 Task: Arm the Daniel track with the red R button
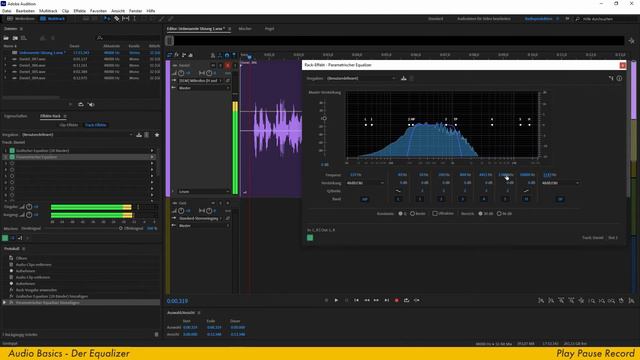pos(228,65)
